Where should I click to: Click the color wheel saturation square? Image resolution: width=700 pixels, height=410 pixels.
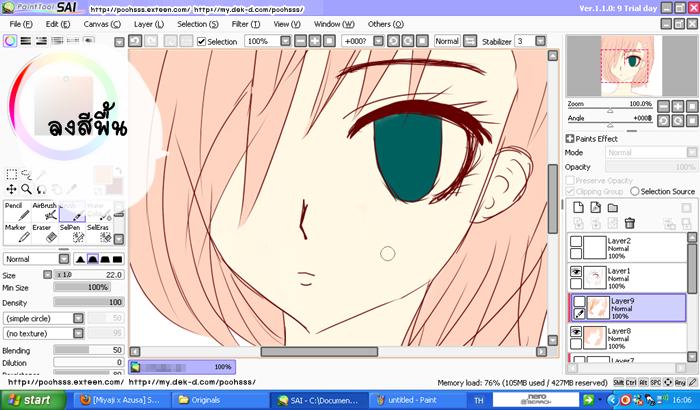click(x=63, y=106)
